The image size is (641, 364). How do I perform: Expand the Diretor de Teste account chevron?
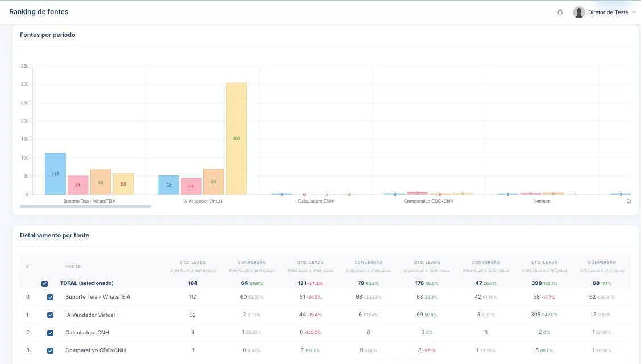click(634, 12)
